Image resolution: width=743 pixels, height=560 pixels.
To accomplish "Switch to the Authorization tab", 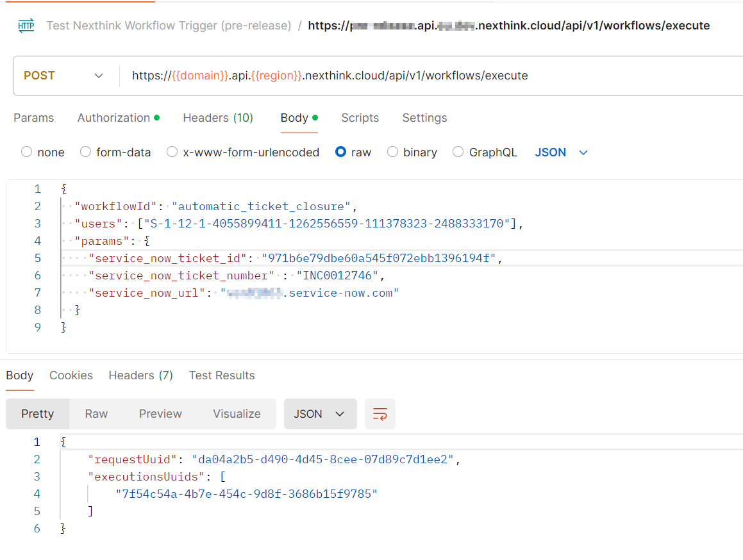I will pyautogui.click(x=118, y=118).
